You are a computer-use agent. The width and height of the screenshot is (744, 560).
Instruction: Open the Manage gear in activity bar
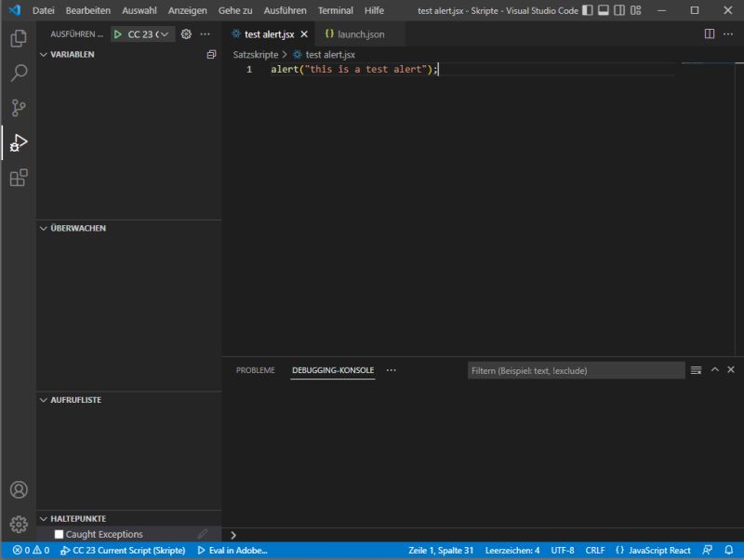pyautogui.click(x=19, y=525)
